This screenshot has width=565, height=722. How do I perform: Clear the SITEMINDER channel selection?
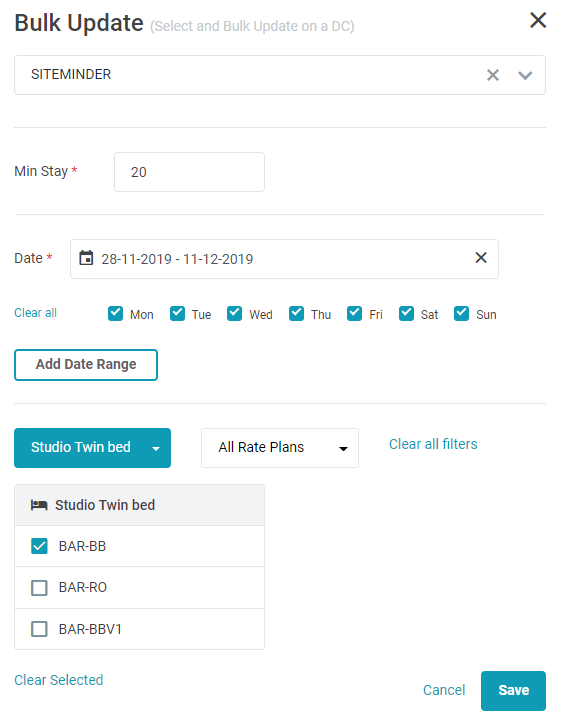[493, 75]
